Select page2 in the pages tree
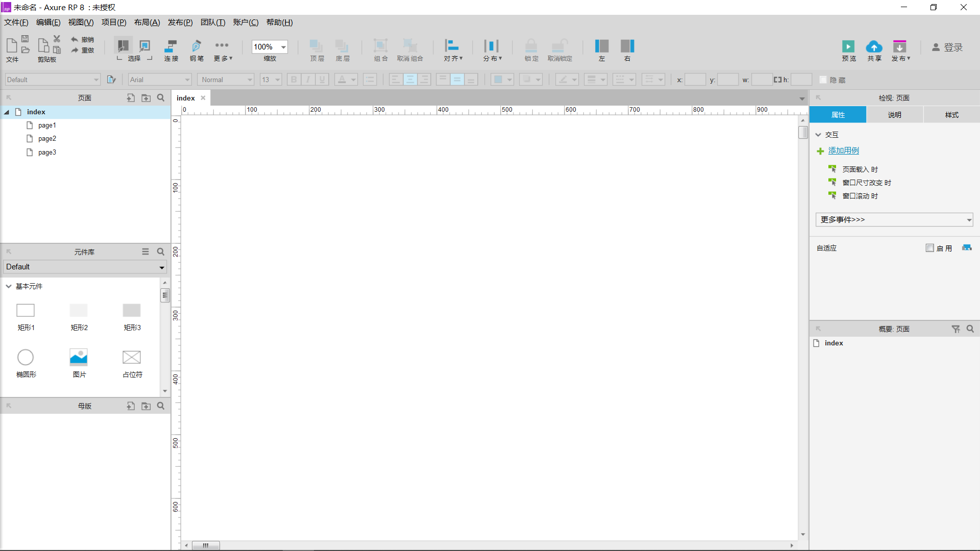The image size is (980, 551). [47, 139]
